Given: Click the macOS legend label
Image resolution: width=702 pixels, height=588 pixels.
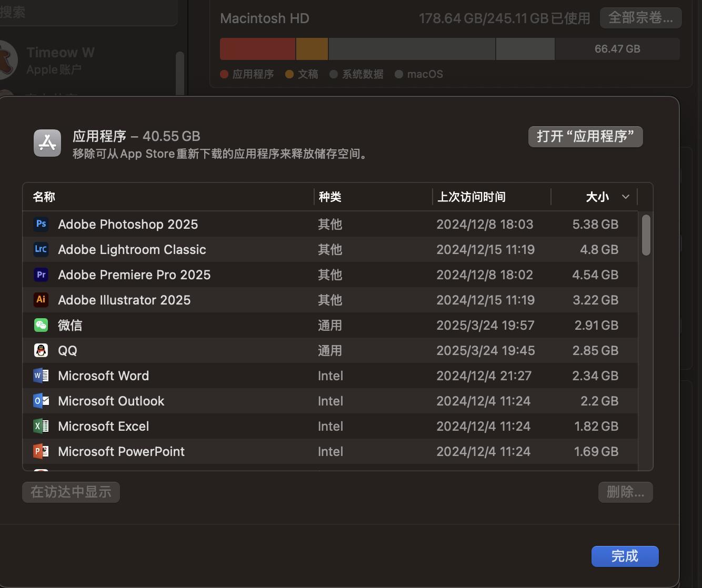Looking at the screenshot, I should point(425,74).
